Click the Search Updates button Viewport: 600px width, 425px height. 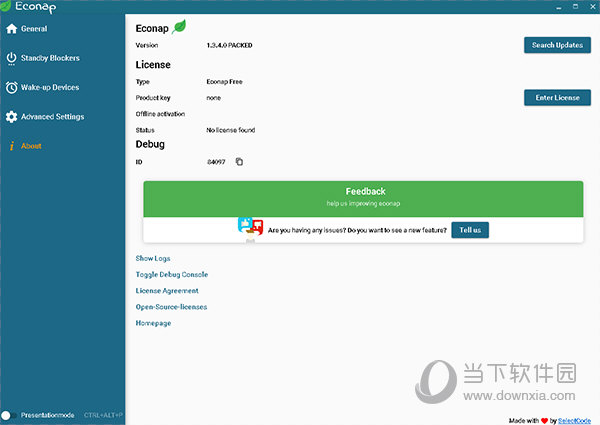(x=557, y=45)
